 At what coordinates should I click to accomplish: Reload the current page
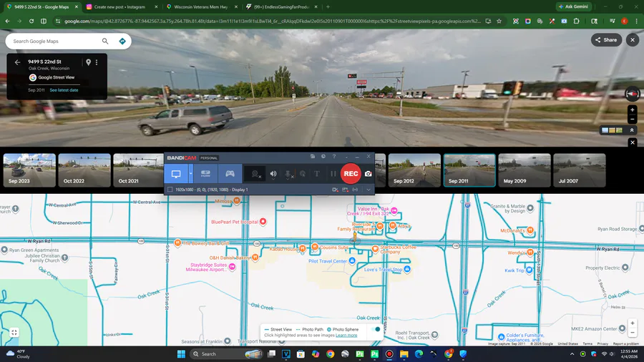tap(31, 21)
